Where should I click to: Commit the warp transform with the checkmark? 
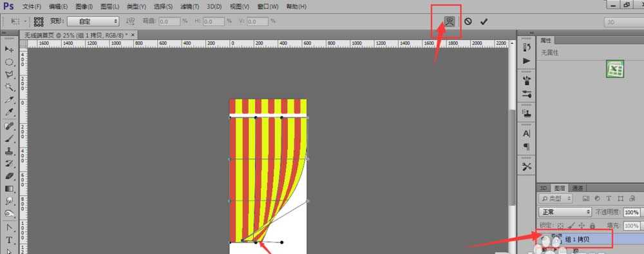(484, 21)
